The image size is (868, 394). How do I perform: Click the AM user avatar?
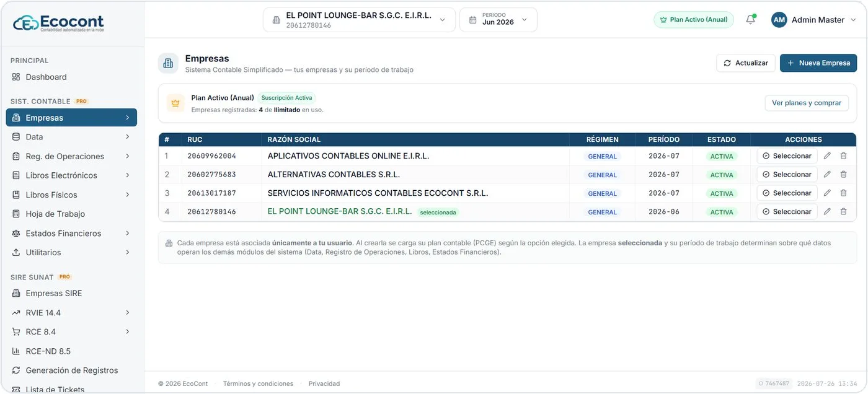click(x=779, y=20)
